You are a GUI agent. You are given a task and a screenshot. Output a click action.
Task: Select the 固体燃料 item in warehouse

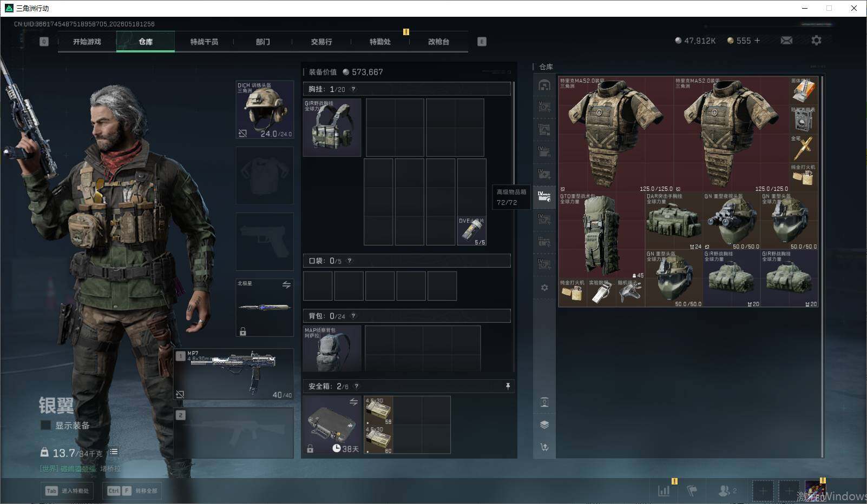[804, 90]
